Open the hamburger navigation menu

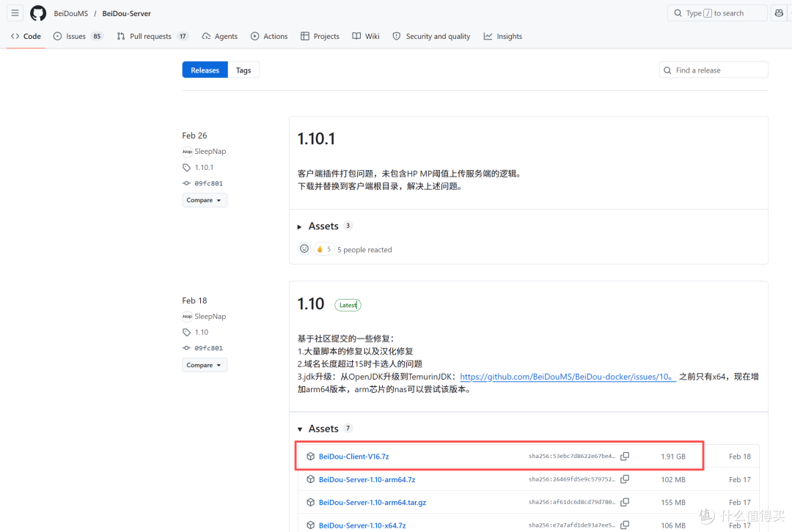15,13
